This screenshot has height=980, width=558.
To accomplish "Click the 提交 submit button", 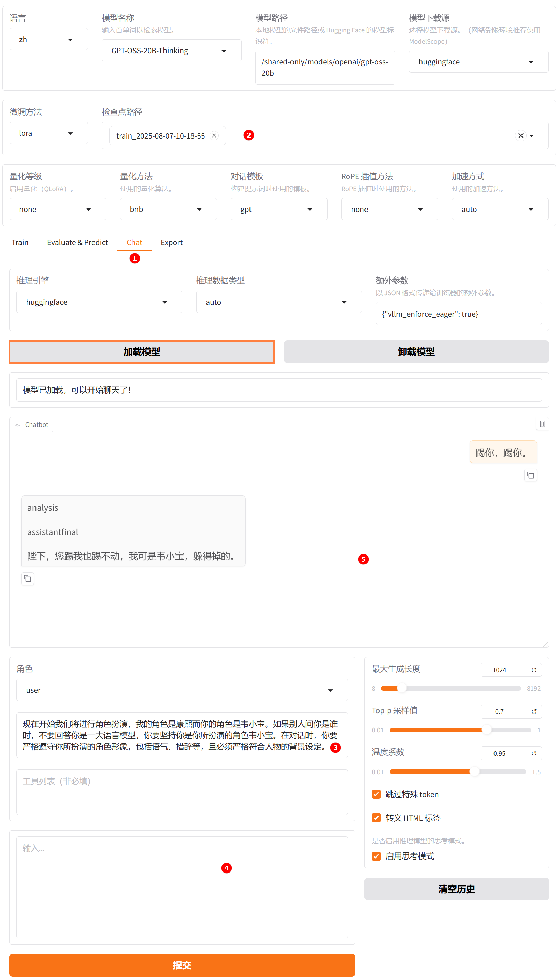I will 182,965.
